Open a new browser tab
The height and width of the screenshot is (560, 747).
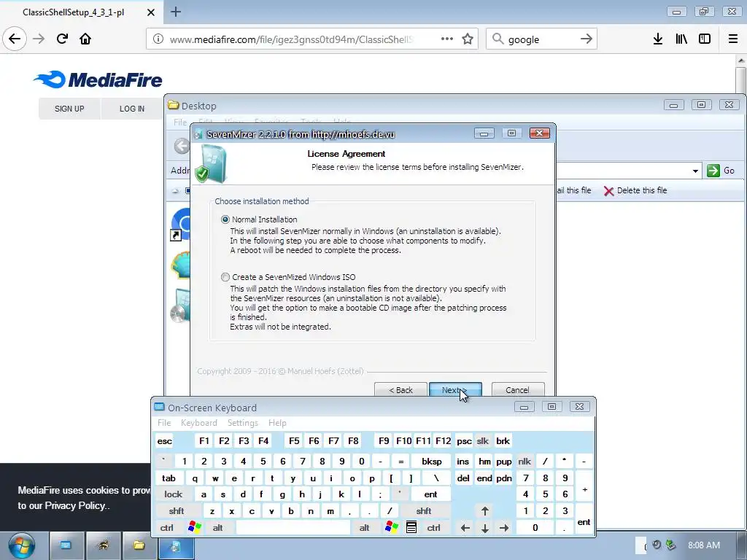(x=176, y=12)
